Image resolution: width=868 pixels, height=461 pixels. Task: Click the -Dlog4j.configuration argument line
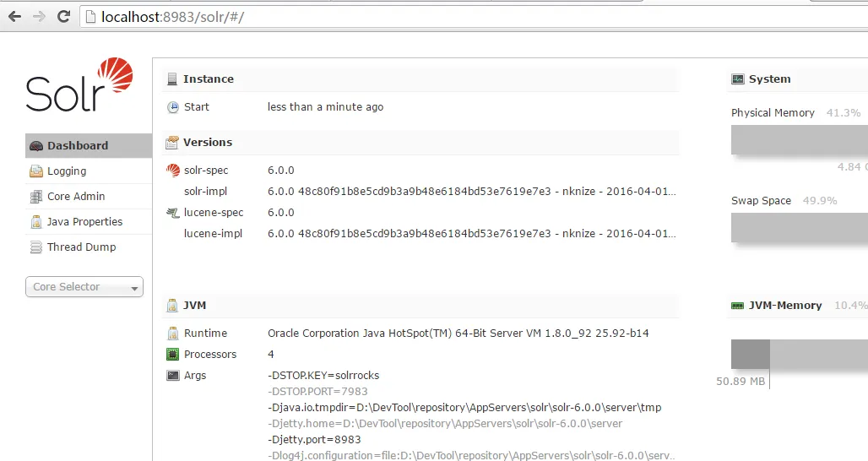coord(472,455)
